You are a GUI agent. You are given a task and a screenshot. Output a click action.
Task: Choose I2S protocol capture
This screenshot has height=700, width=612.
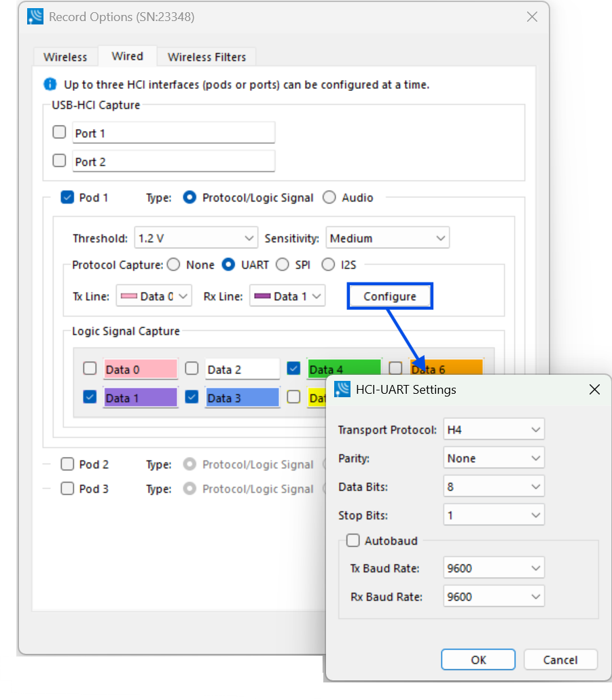point(328,265)
